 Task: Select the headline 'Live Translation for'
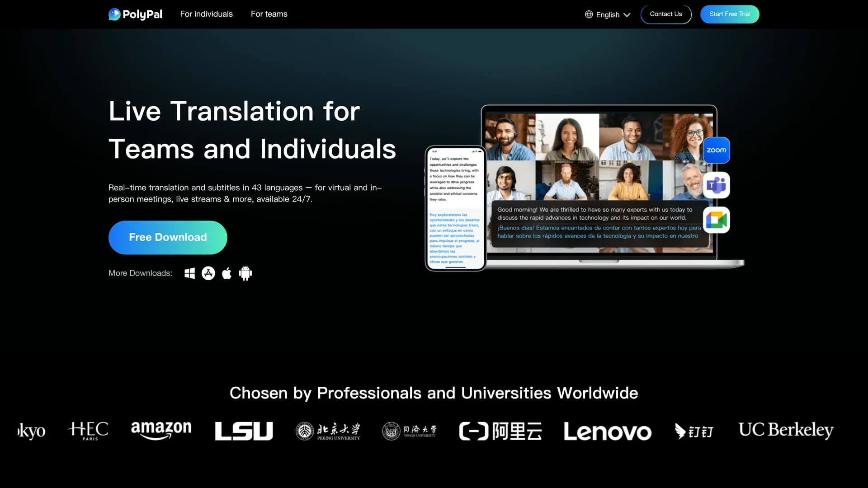(x=234, y=111)
